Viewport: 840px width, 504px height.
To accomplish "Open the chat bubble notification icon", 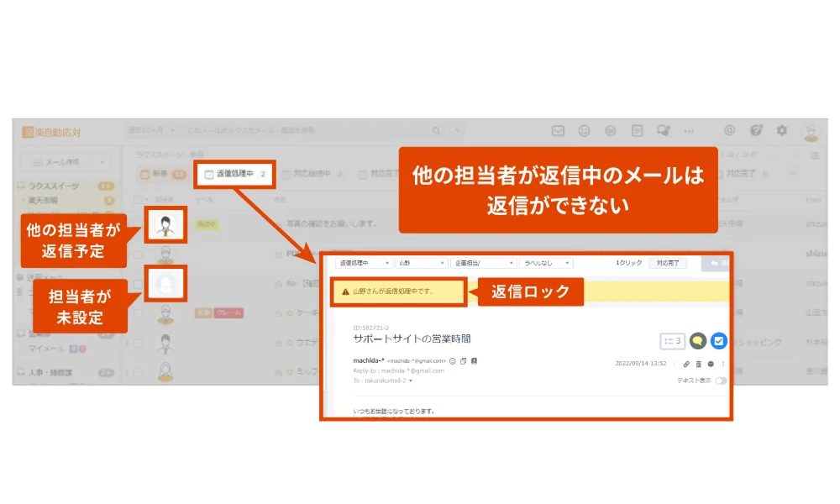I will (x=664, y=131).
